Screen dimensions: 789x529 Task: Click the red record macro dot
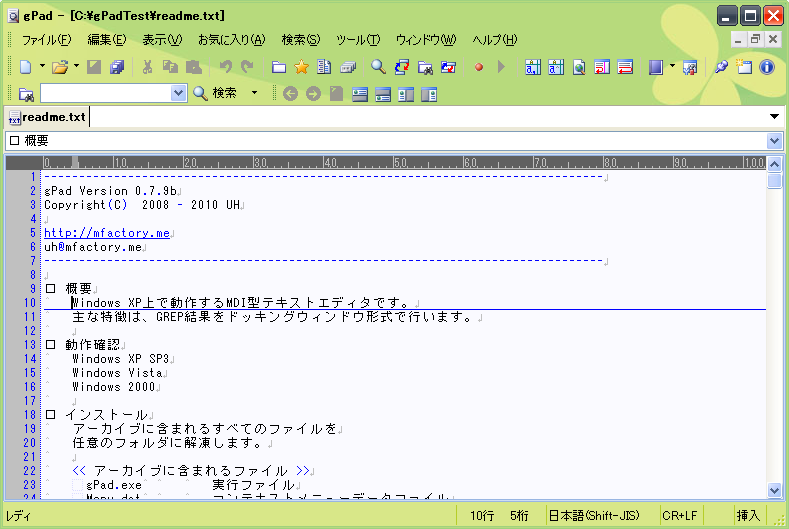(479, 67)
